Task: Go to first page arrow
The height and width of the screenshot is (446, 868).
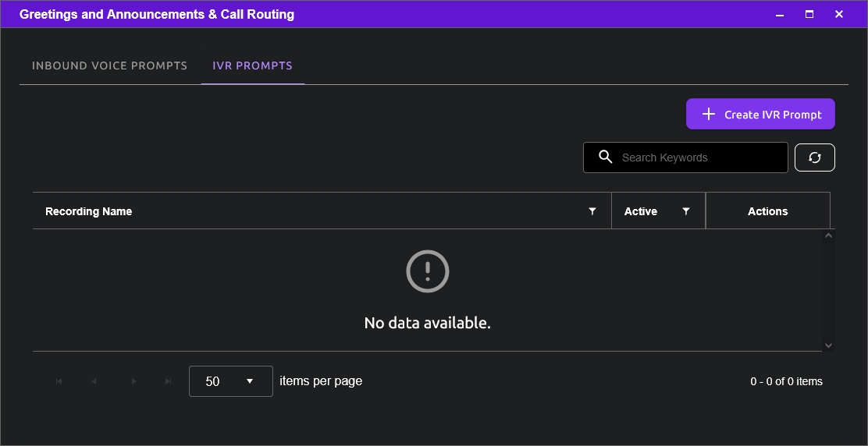Action: tap(59, 381)
